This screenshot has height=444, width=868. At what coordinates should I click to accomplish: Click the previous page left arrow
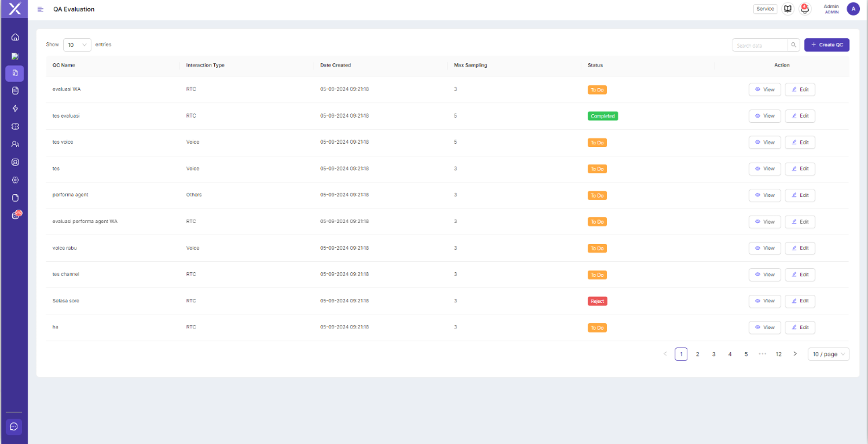coord(665,354)
